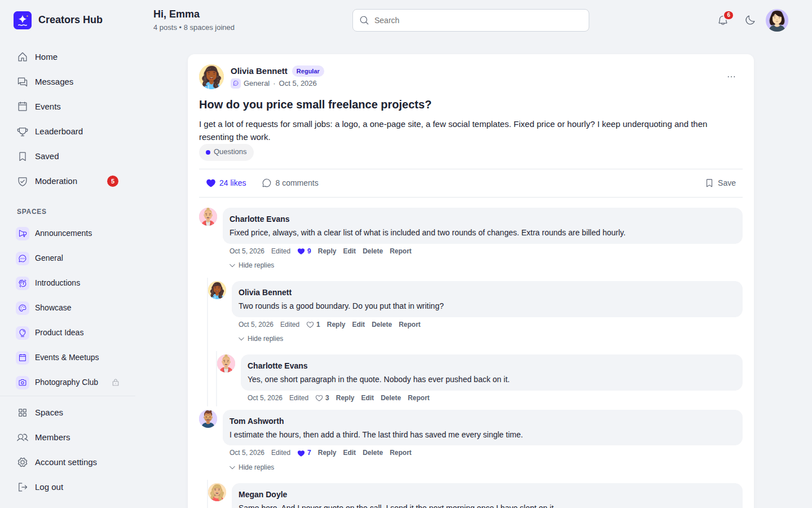This screenshot has width=812, height=508.
Task: Open the 8 comments on the post
Action: click(290, 183)
